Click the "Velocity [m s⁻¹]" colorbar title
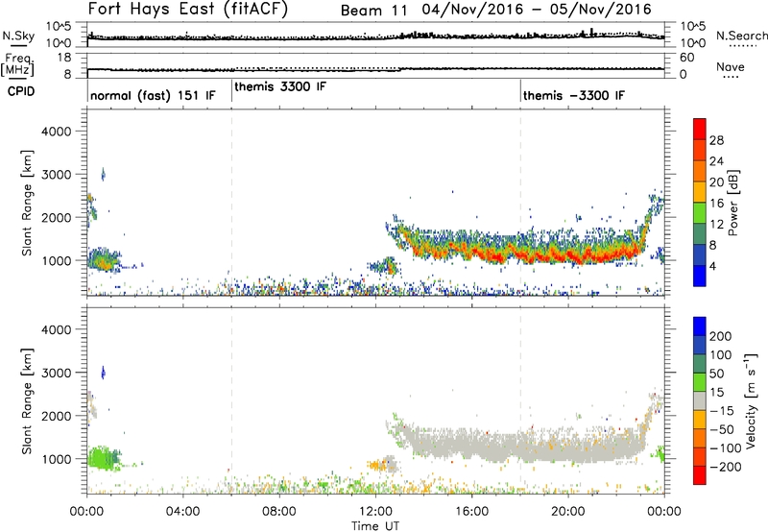 tap(751, 400)
